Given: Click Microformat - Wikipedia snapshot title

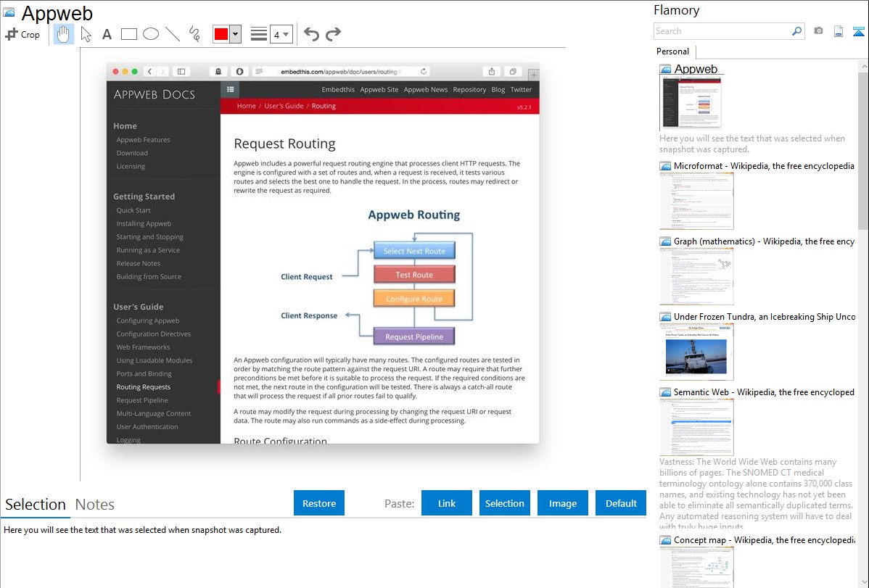Looking at the screenshot, I should coord(764,166).
